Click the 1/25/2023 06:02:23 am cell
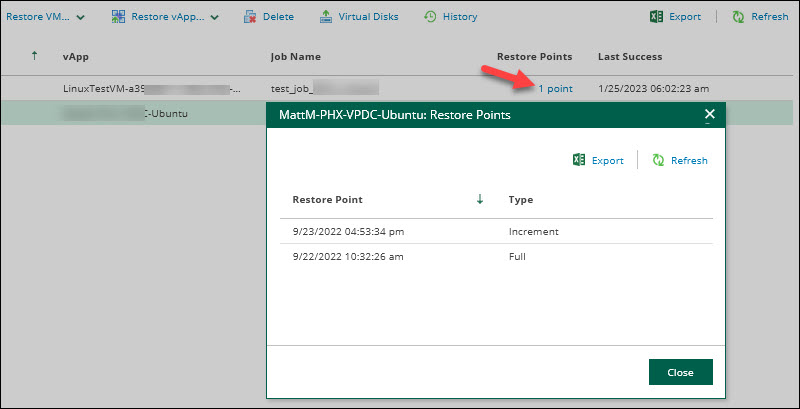Viewport: 800px width, 409px height. pyautogui.click(x=654, y=89)
